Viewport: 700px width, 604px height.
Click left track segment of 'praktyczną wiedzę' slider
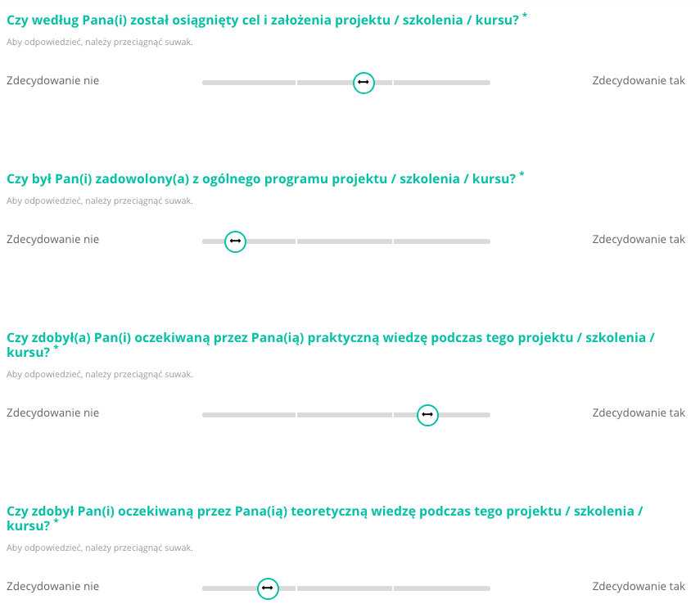pyautogui.click(x=249, y=415)
